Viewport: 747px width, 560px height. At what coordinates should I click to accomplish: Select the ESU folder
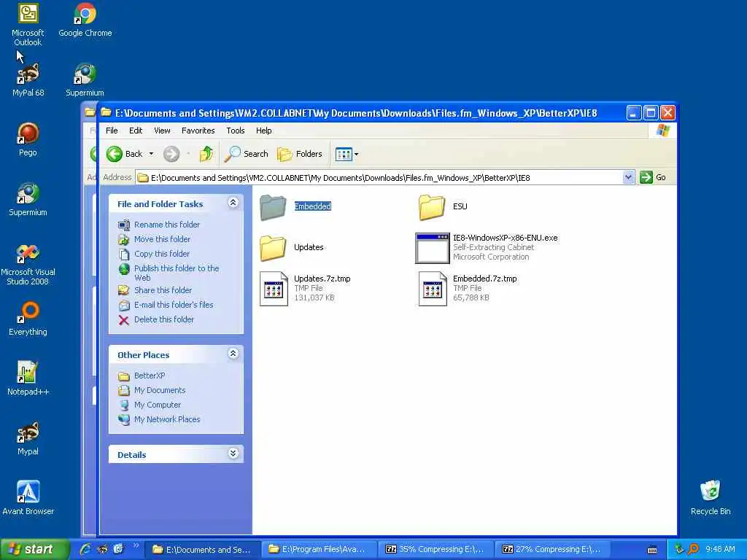[443, 206]
